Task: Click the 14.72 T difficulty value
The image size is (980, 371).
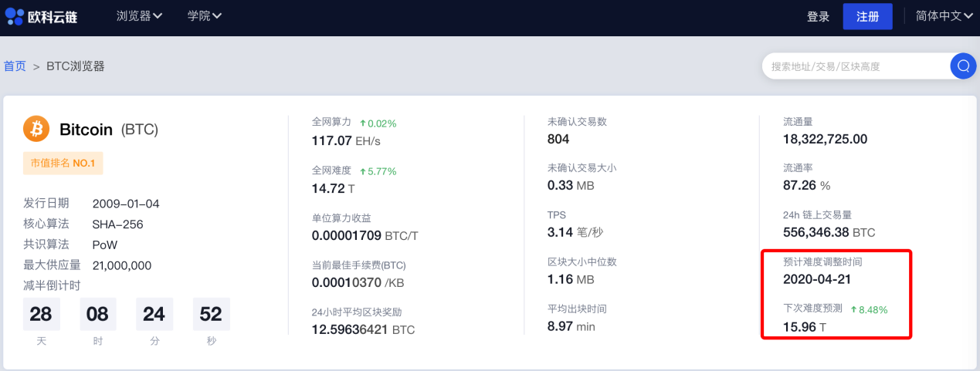Action: [x=334, y=187]
